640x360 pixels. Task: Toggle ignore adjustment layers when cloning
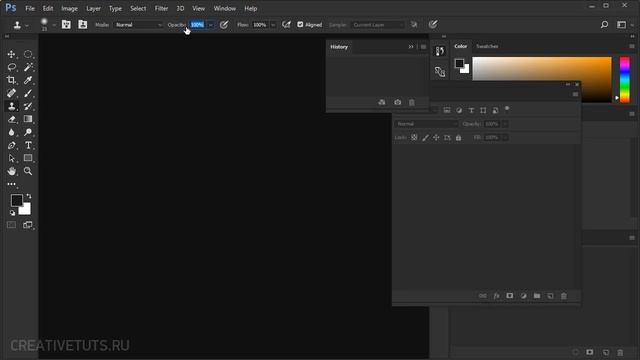pos(414,25)
